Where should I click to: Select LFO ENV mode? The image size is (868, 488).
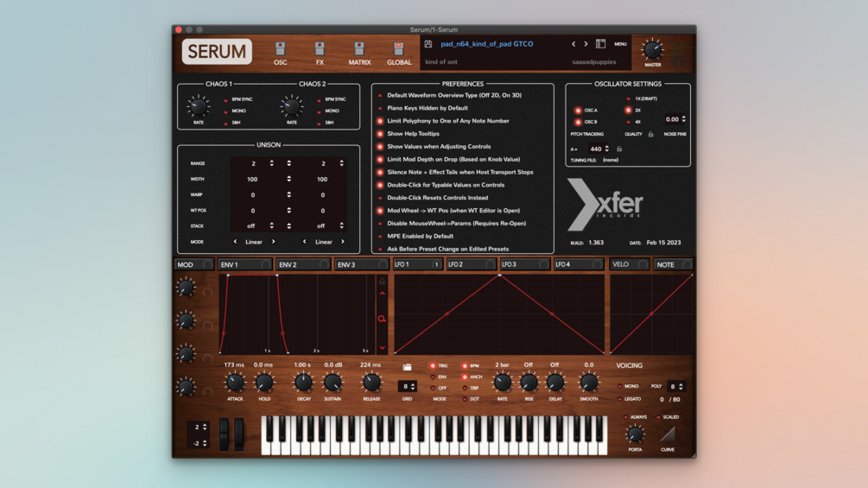(x=433, y=377)
